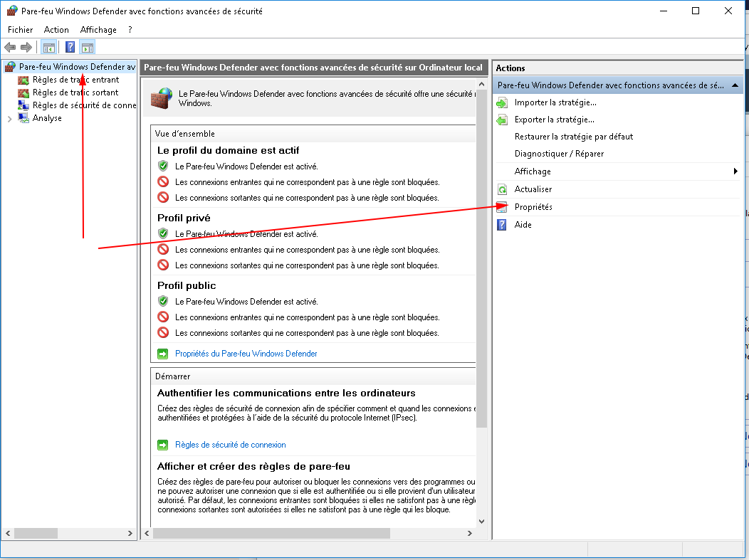Click Actualiser in the Actions pane
The image size is (749, 560).
(x=533, y=189)
